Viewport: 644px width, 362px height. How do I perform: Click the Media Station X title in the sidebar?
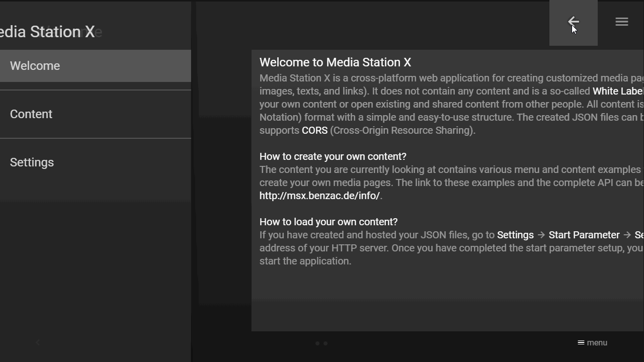[x=47, y=32]
